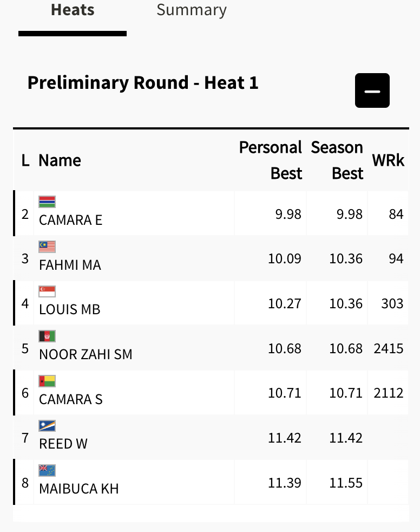Click the Marshall Islands flag above REED W
This screenshot has height=532, width=420.
coord(47,426)
